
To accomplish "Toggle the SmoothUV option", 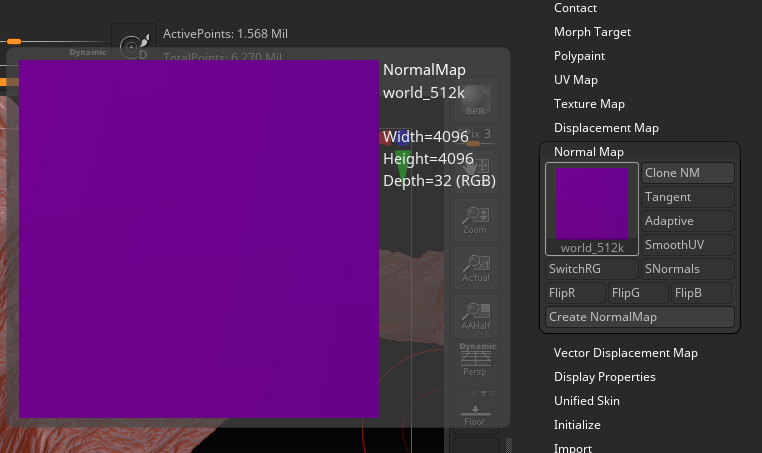I will pos(688,244).
